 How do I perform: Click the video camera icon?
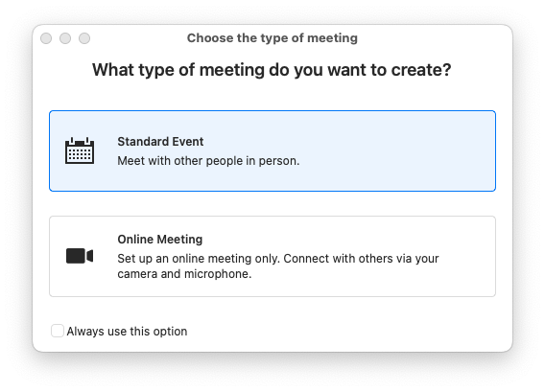[80, 256]
